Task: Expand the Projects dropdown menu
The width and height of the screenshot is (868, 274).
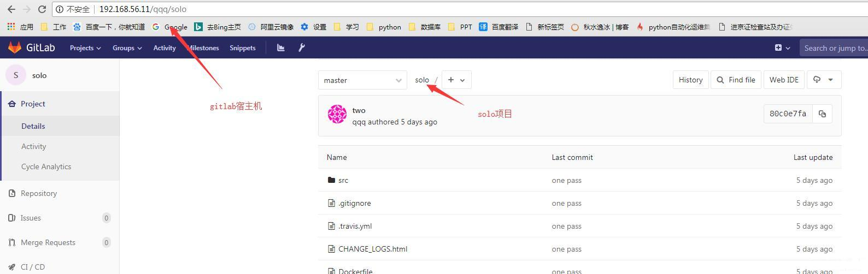Action: pos(85,48)
